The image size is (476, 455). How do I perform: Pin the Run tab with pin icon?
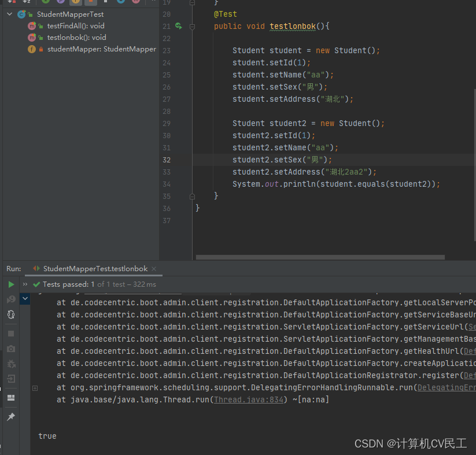coord(11,416)
